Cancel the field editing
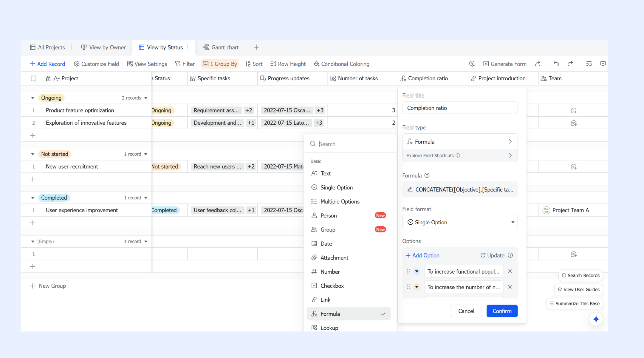Viewport: 644px width, 358px height. click(466, 311)
